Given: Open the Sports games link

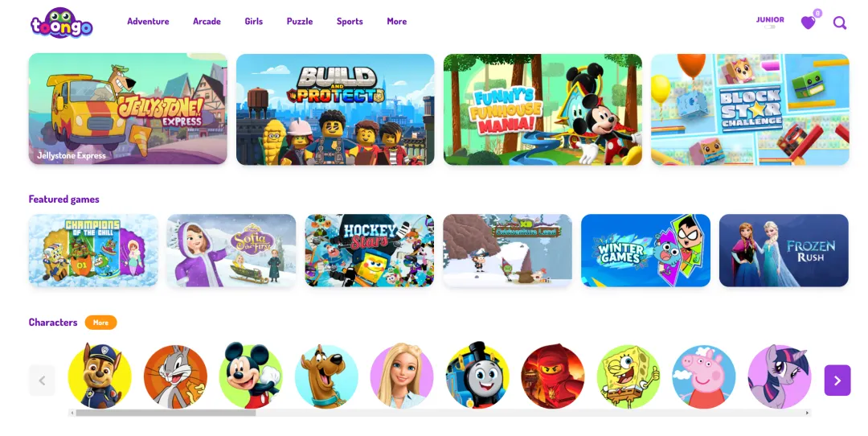Looking at the screenshot, I should 350,21.
